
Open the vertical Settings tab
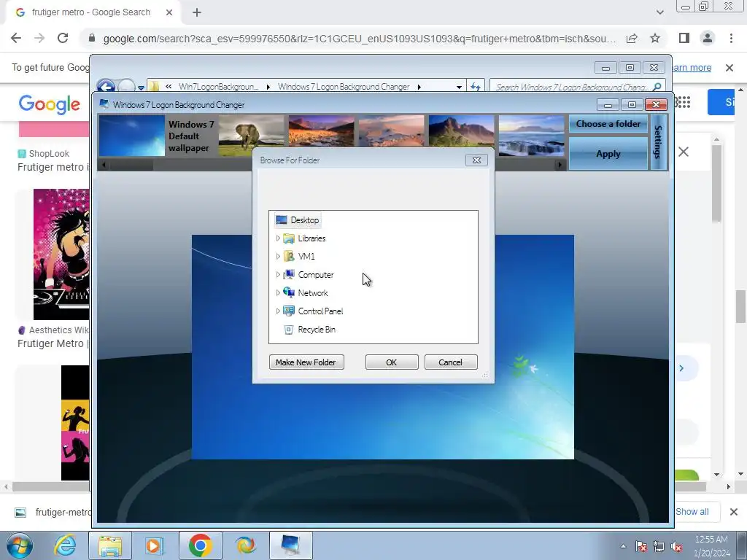(658, 142)
